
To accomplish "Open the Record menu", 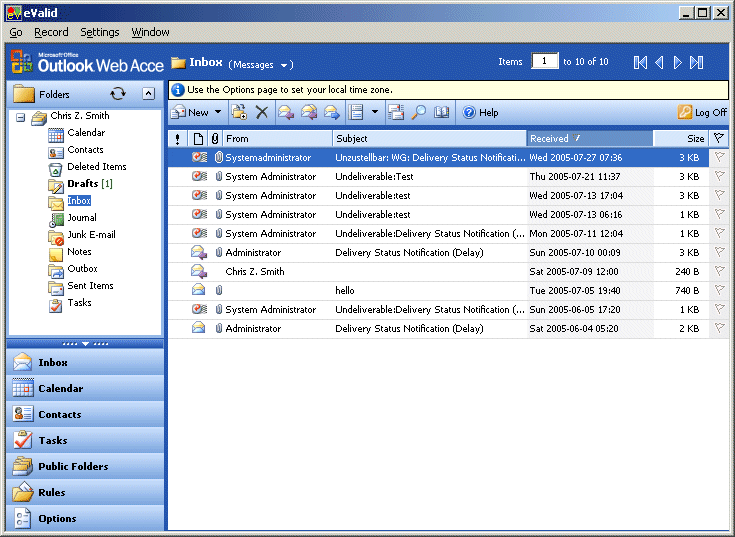I will coord(51,32).
